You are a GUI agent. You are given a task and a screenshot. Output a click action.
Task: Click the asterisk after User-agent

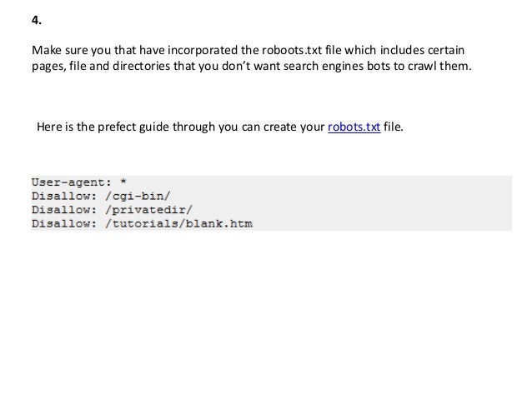(123, 182)
